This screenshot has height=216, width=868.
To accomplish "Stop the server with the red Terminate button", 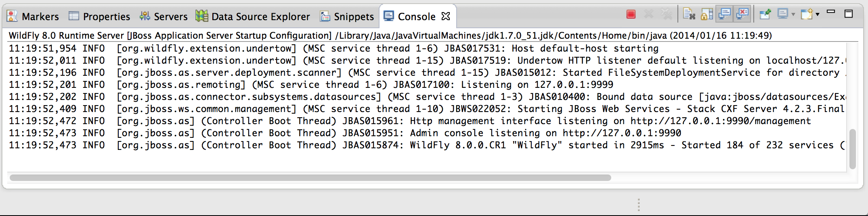I will point(631,15).
